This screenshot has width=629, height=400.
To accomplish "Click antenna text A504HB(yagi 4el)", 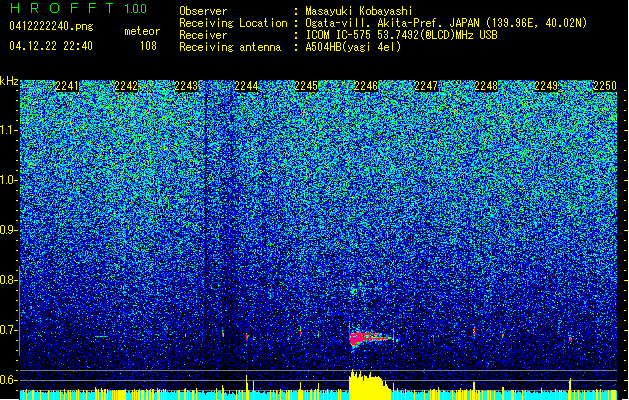I will pos(353,47).
